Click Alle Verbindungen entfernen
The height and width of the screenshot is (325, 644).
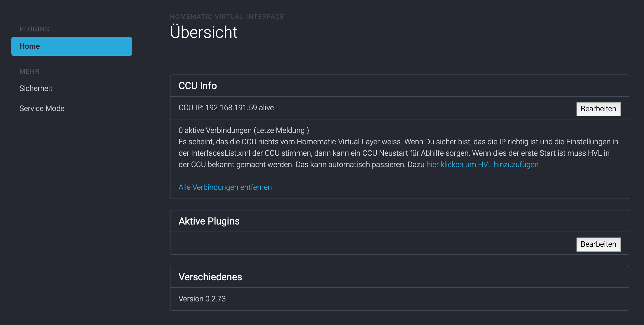(225, 187)
